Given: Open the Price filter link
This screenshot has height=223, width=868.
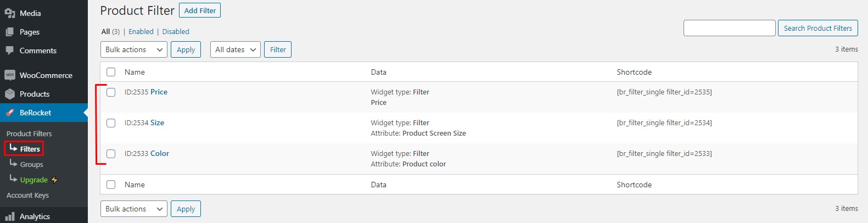Looking at the screenshot, I should tap(159, 92).
